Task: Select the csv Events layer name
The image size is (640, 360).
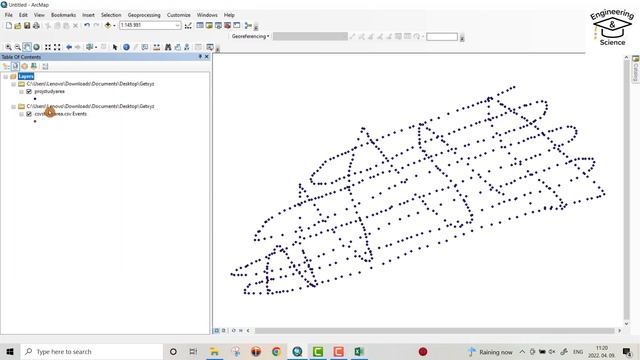Action: [60, 114]
